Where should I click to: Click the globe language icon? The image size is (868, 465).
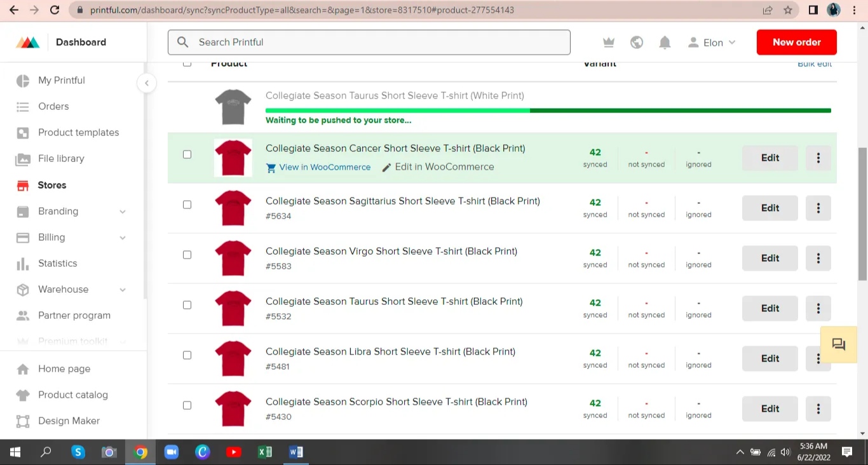tap(637, 43)
